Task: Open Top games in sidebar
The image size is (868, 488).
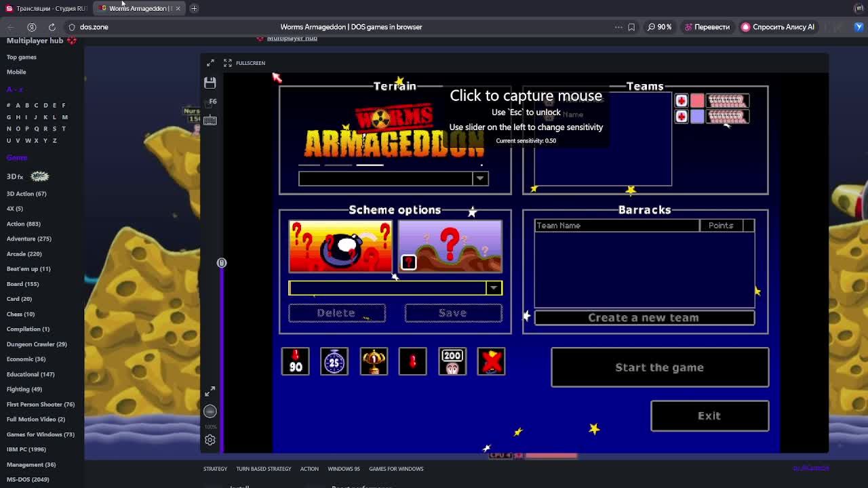Action: coord(22,57)
